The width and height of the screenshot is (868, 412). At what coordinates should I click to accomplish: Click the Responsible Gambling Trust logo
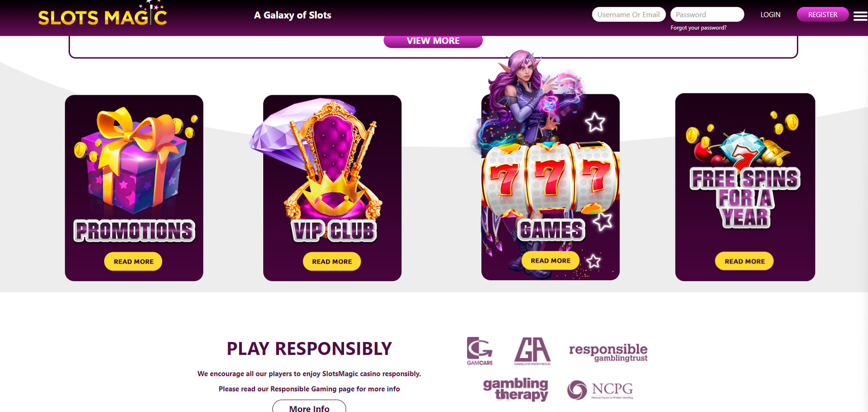point(608,352)
